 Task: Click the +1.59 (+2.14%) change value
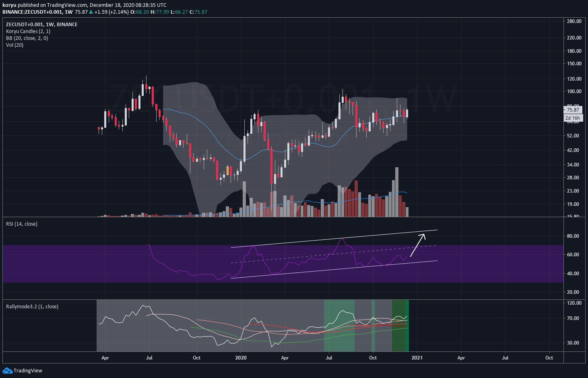(x=111, y=12)
